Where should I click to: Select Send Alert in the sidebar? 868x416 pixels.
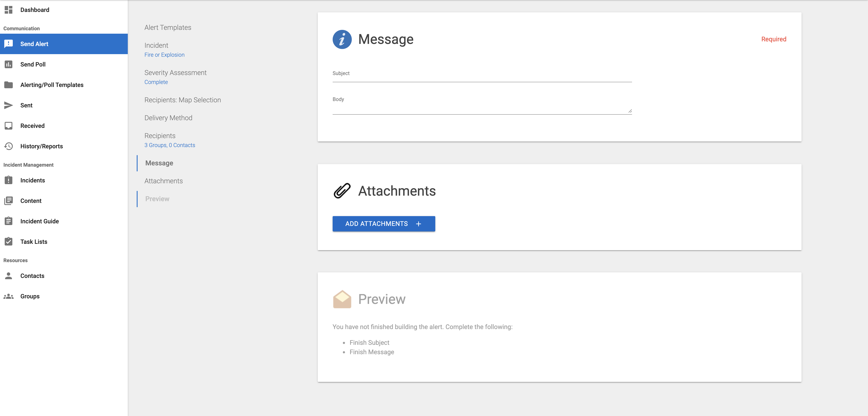pos(64,44)
